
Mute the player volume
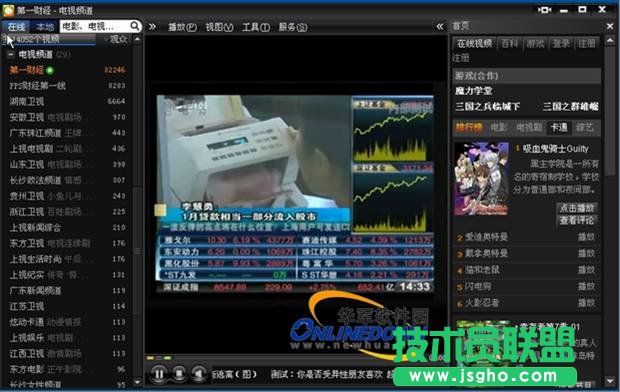coord(198,373)
